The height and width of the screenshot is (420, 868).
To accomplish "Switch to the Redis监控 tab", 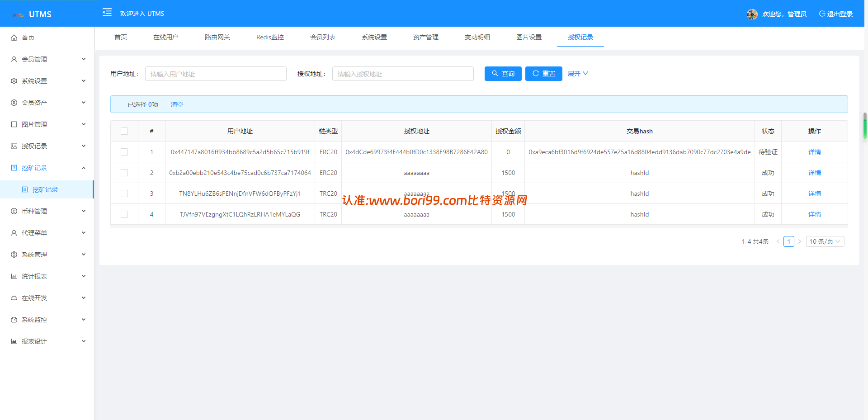I will 270,37.
